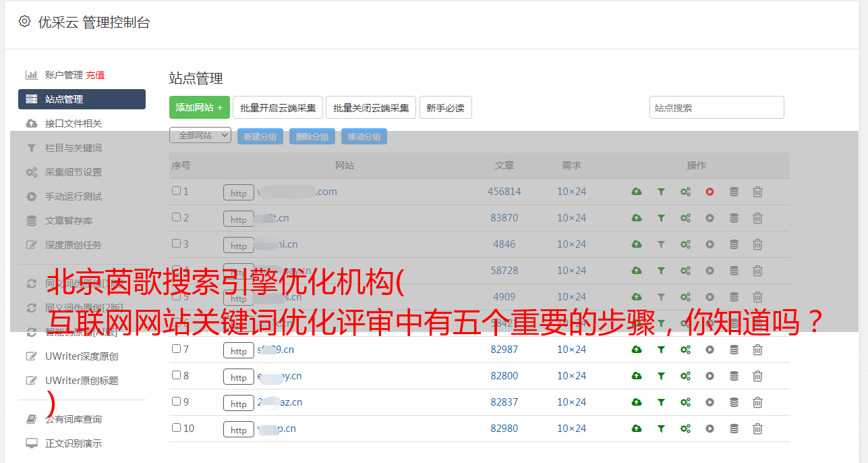Click the 新建分组 button
Screen dimensions: 868x463
click(x=260, y=136)
